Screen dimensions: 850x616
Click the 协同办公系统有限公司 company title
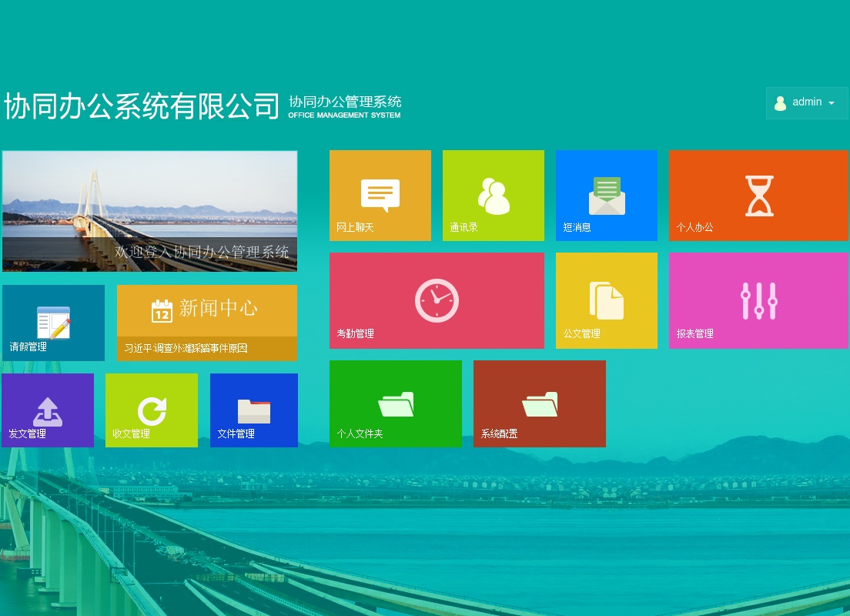pos(142,105)
